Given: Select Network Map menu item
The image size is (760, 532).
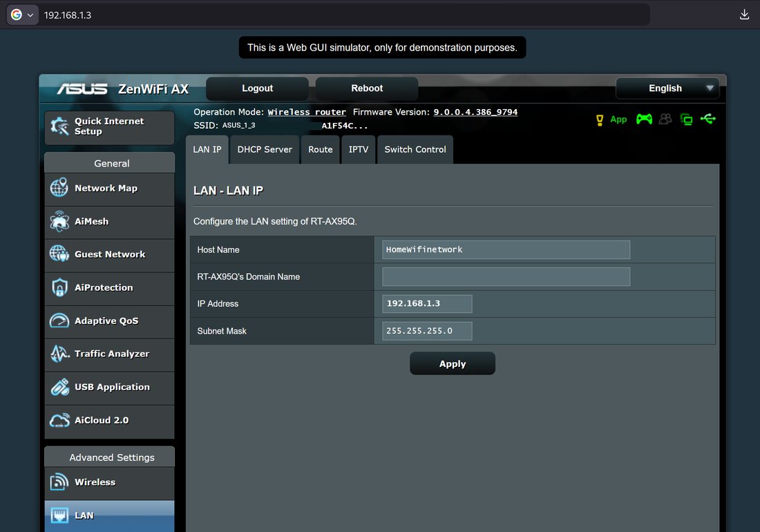Looking at the screenshot, I should [x=110, y=189].
